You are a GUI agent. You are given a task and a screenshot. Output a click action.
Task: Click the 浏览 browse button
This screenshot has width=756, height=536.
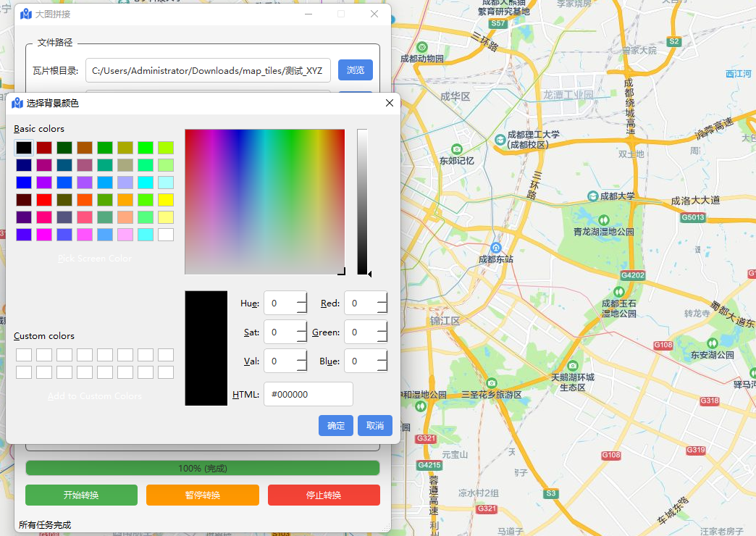coord(356,70)
